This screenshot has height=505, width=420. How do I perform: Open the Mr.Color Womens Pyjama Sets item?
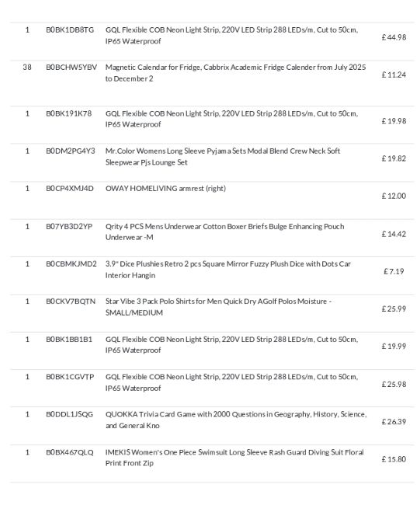(223, 156)
